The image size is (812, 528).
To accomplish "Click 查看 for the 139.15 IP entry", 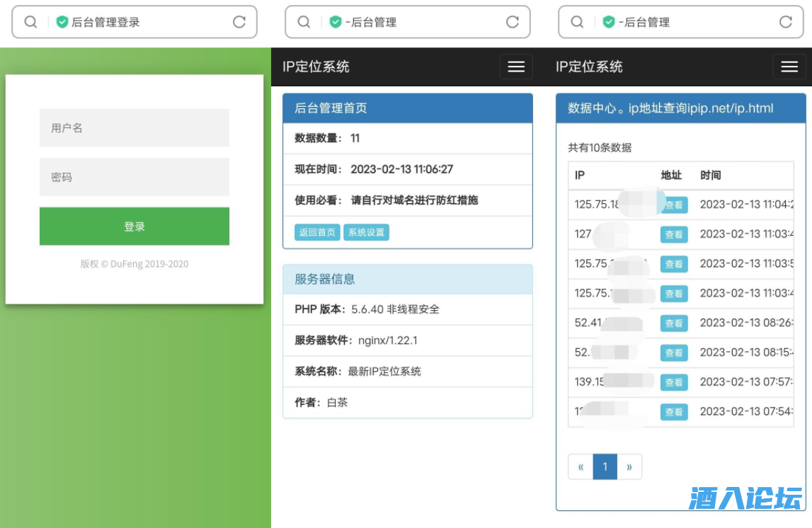I will click(x=674, y=382).
